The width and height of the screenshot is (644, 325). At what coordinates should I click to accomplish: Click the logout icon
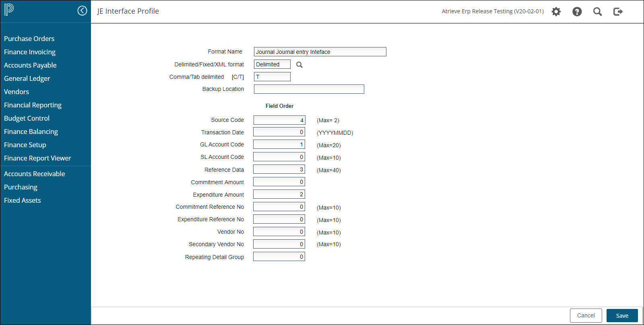click(618, 12)
